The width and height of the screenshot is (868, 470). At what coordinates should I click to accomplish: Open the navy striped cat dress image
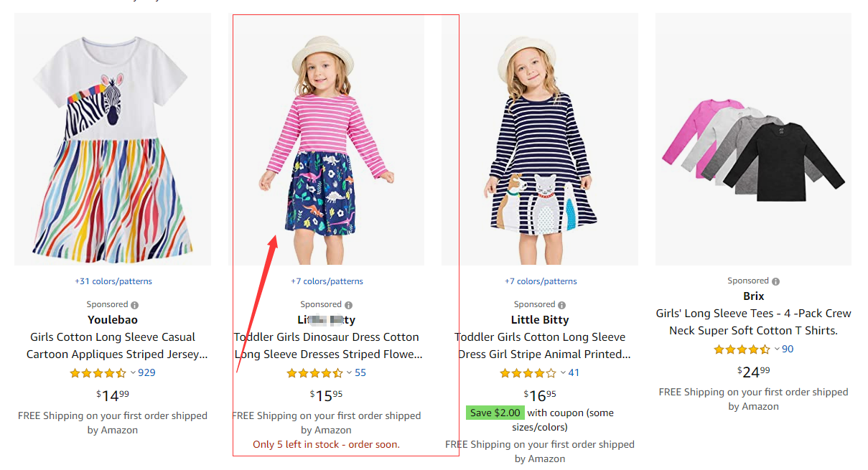540,140
